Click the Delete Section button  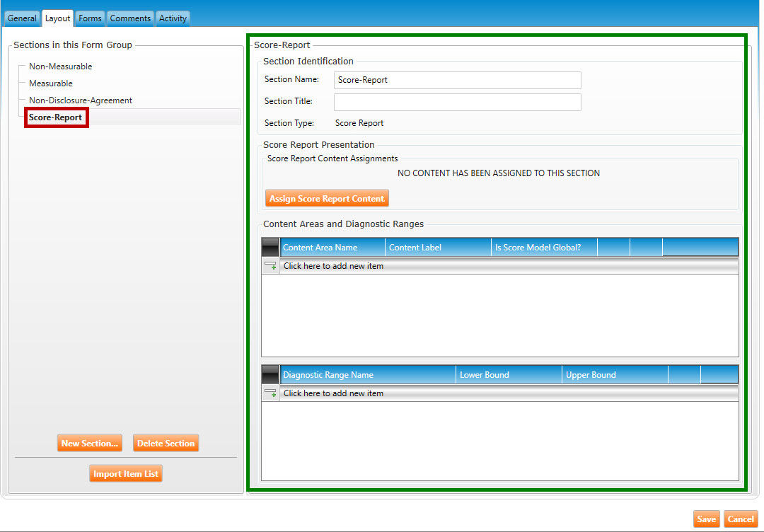[x=166, y=444]
